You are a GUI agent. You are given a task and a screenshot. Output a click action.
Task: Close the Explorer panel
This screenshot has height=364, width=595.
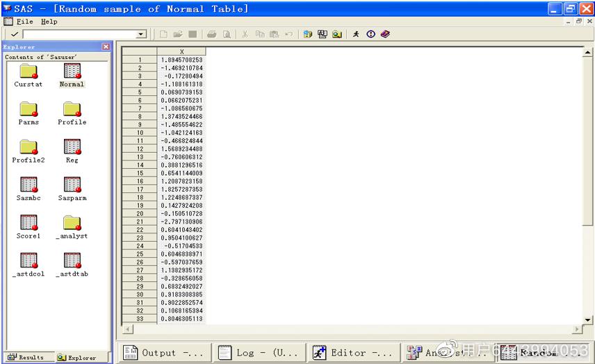tap(106, 47)
